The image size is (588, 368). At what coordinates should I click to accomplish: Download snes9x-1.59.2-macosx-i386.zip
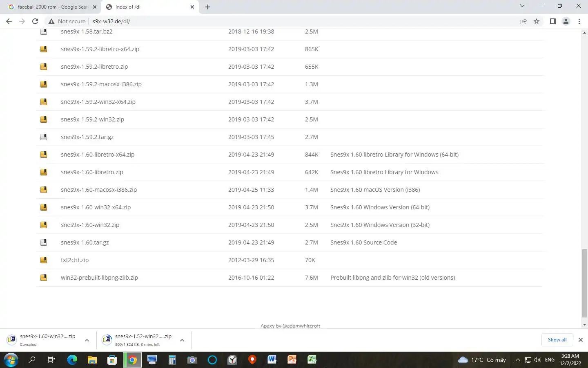point(101,84)
